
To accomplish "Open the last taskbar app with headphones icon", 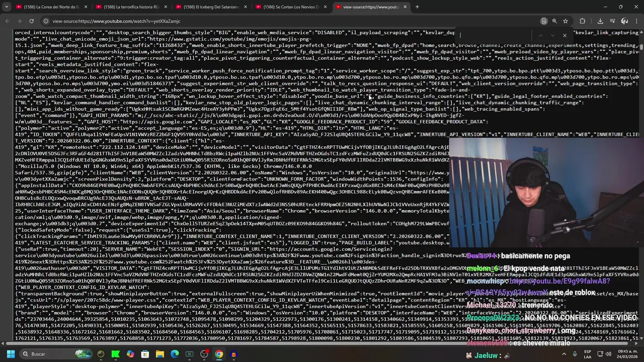I will 233,354.
